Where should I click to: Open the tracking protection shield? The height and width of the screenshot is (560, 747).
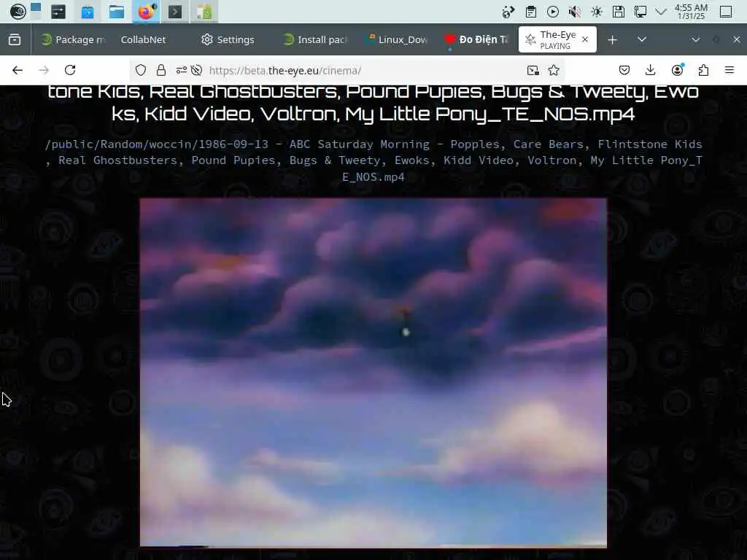tap(141, 70)
